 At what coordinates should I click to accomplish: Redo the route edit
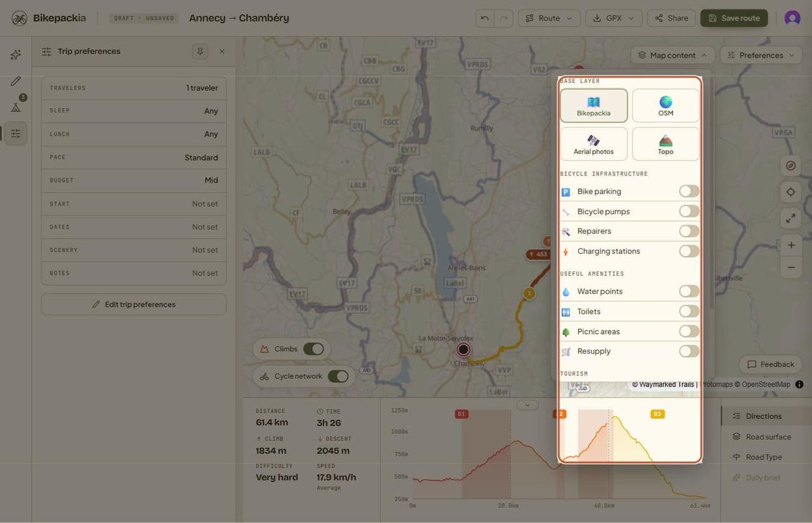tap(504, 18)
